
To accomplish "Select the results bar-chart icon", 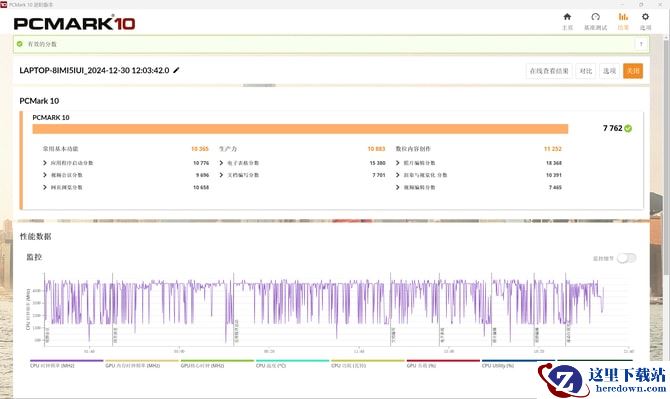I will pos(623,17).
